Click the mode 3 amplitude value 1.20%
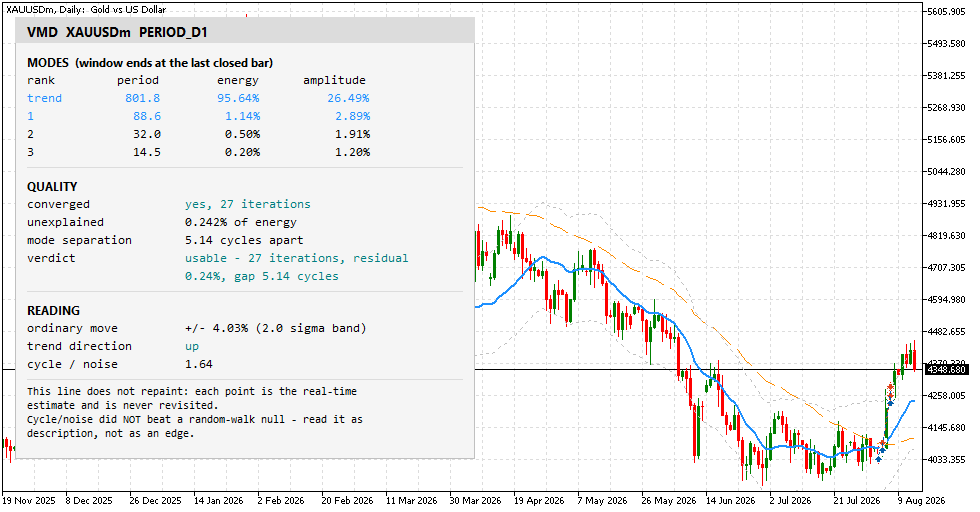 (352, 153)
